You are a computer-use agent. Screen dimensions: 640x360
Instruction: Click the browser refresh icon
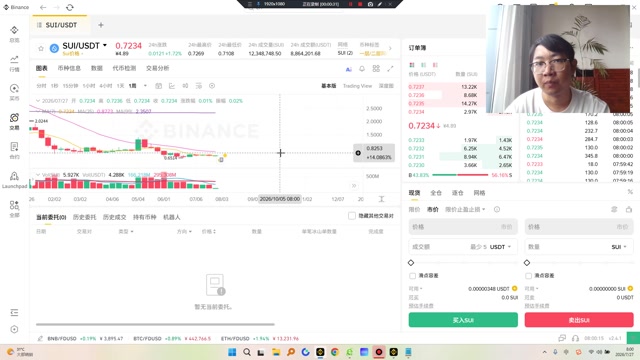click(x=70, y=7)
